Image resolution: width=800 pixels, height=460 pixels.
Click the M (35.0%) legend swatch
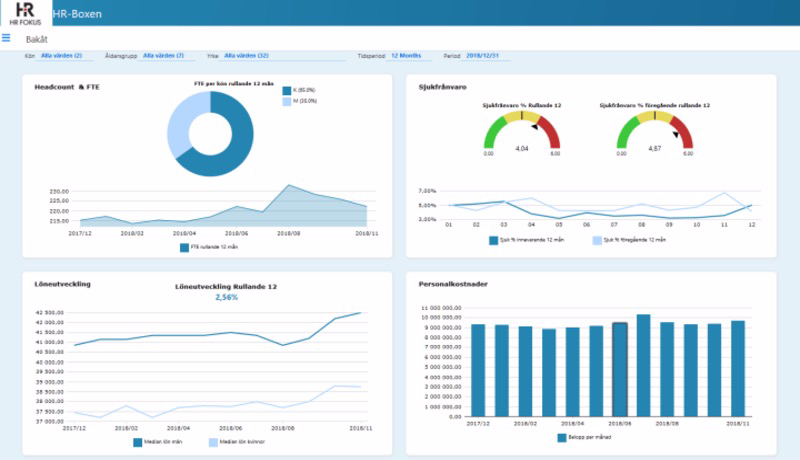pyautogui.click(x=287, y=101)
